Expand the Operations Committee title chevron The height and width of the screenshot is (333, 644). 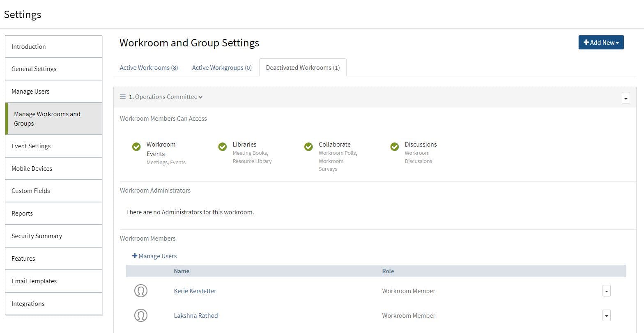[x=200, y=97]
